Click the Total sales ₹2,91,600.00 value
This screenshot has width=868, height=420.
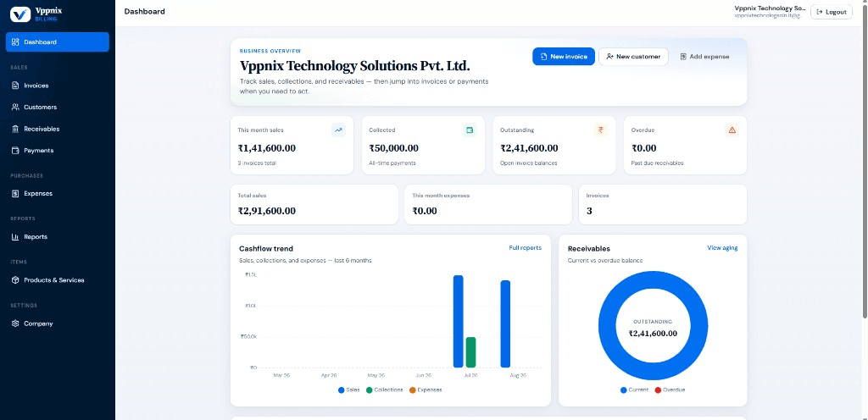[267, 211]
